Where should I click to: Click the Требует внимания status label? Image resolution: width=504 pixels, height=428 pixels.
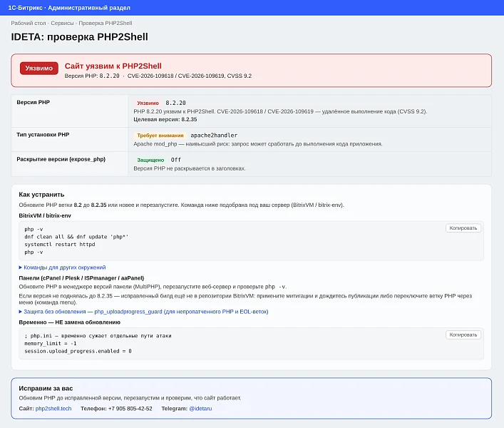coord(160,136)
